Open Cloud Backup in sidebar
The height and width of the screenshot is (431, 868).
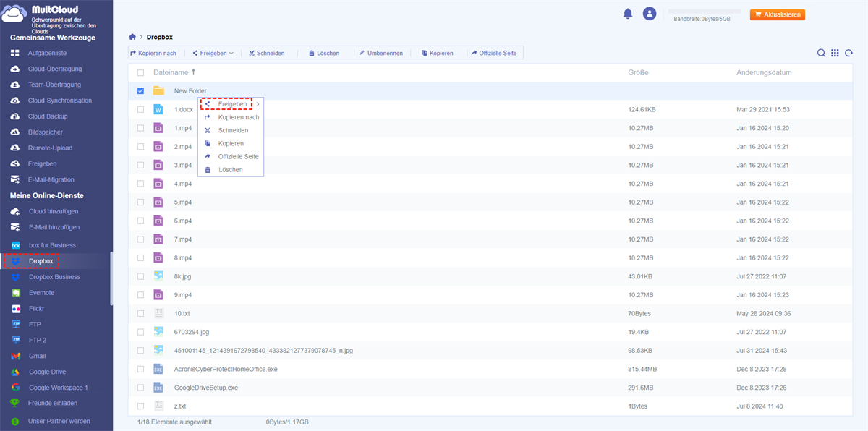(x=48, y=116)
